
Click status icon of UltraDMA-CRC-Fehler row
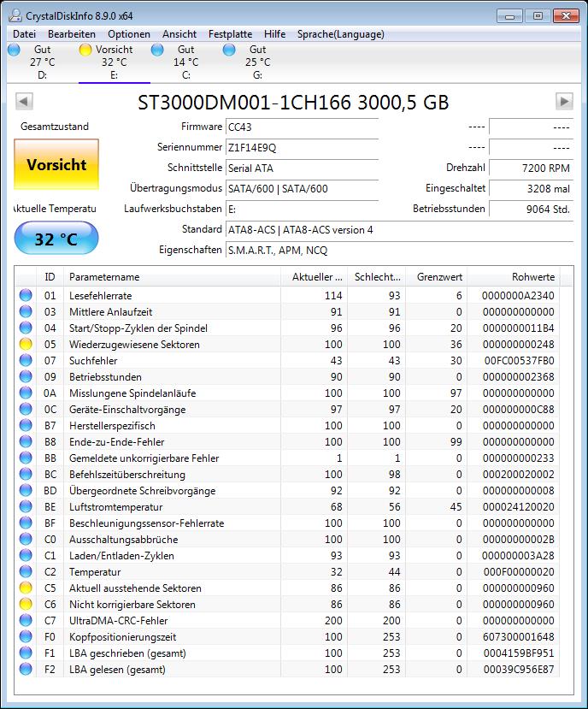click(x=26, y=620)
